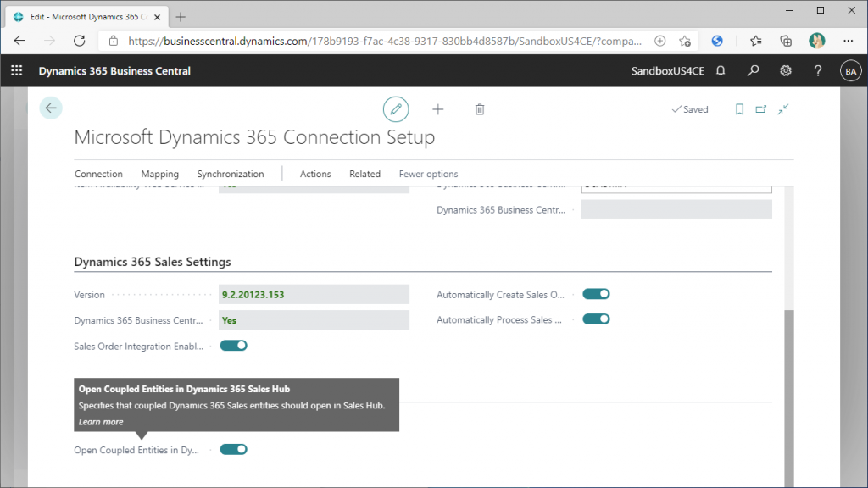Bookmark this page icon
This screenshot has width=868, height=488.
739,109
